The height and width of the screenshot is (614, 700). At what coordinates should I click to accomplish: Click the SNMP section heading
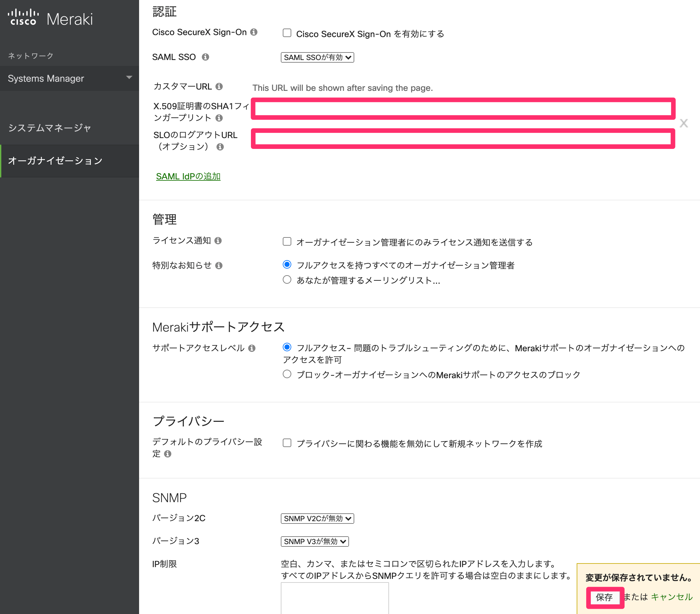tap(170, 498)
